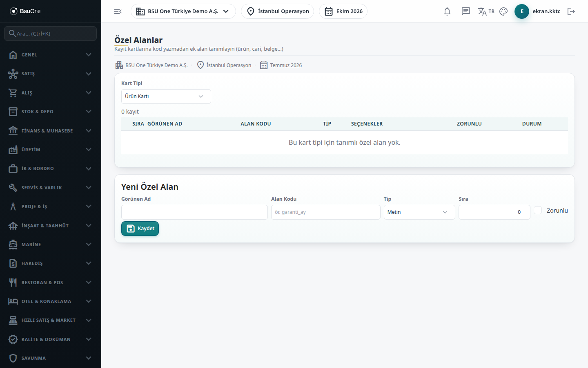Open the Kart Tipi dropdown showing Ürün Kartı
The width and height of the screenshot is (588, 368).
coord(166,96)
